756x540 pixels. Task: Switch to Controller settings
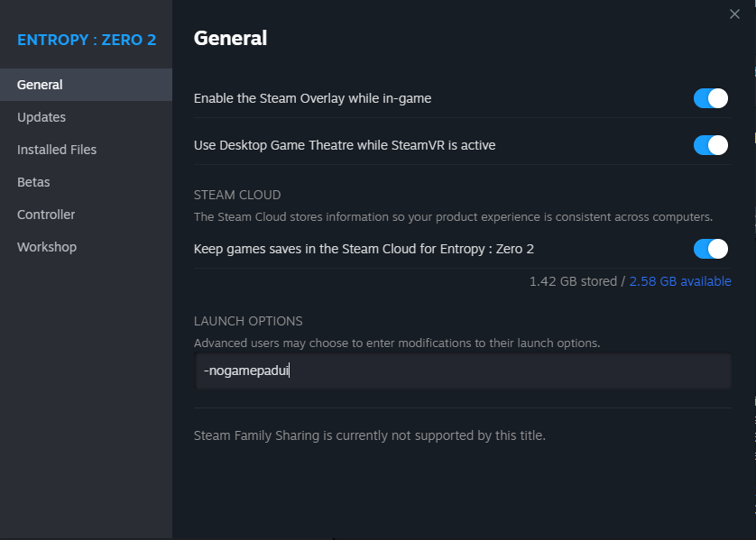point(46,215)
